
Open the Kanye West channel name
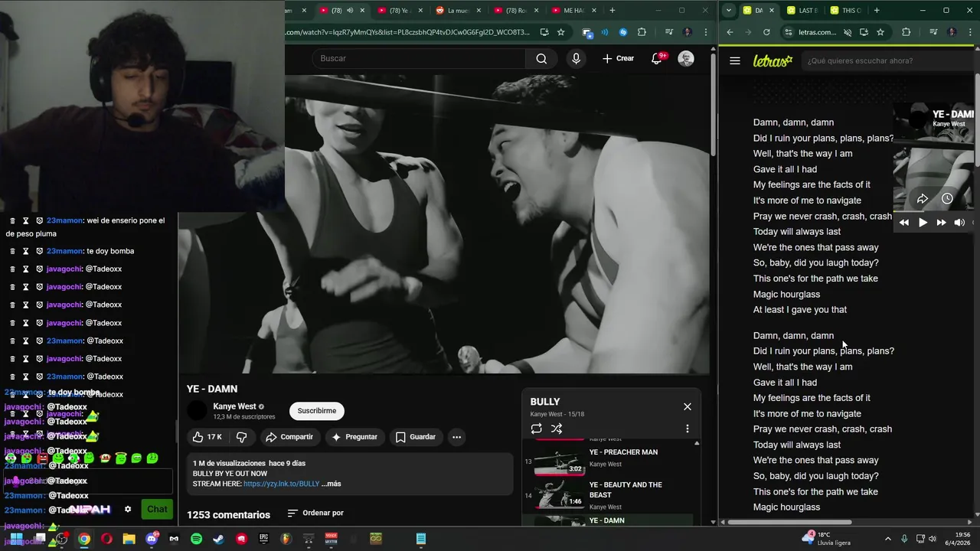pos(234,406)
